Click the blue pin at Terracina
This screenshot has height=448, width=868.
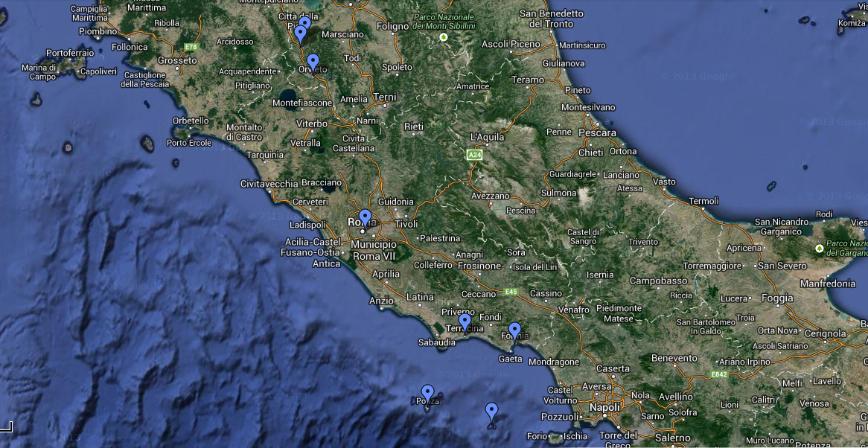click(x=465, y=321)
